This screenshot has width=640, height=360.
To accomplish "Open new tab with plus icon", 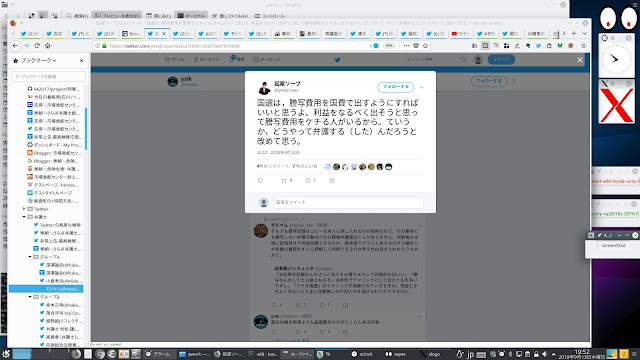I will [x=574, y=33].
